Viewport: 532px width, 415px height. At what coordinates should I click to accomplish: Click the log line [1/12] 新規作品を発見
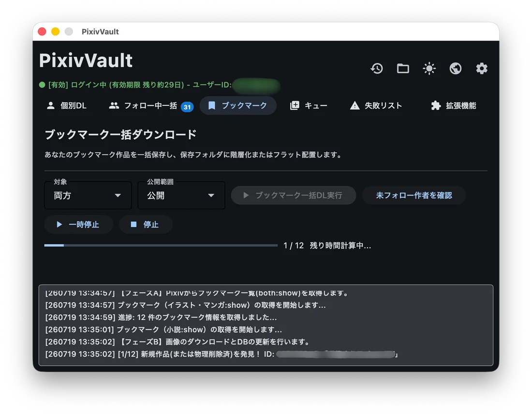point(222,354)
